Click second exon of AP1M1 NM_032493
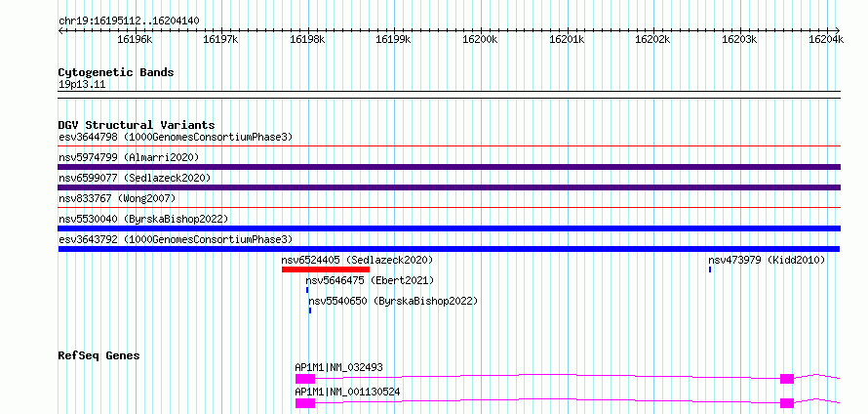Viewport: 868px width, 414px height. click(x=787, y=379)
